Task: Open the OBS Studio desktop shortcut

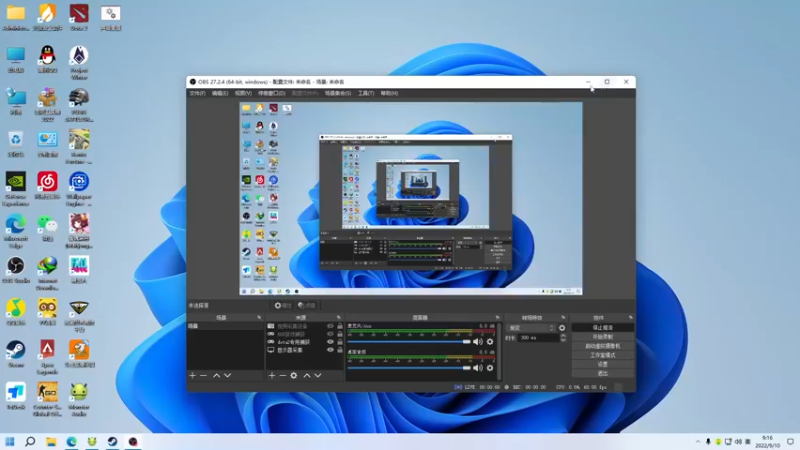Action: [x=16, y=270]
